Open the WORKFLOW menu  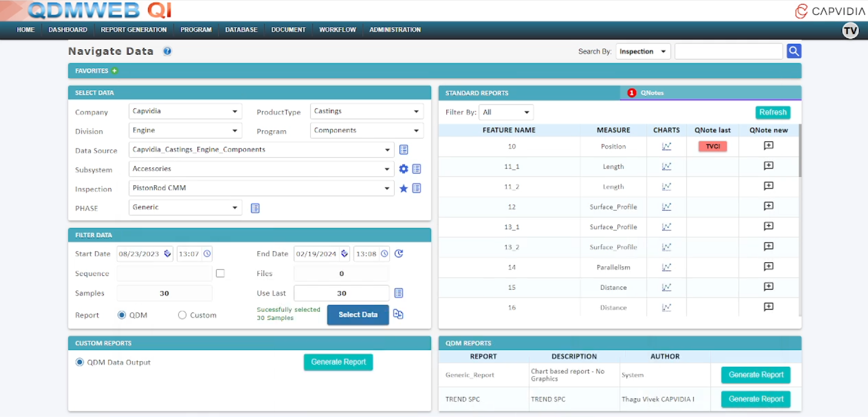pyautogui.click(x=338, y=30)
